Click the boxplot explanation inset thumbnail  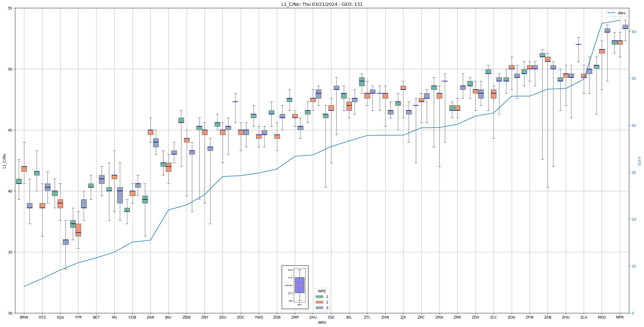[295, 287]
